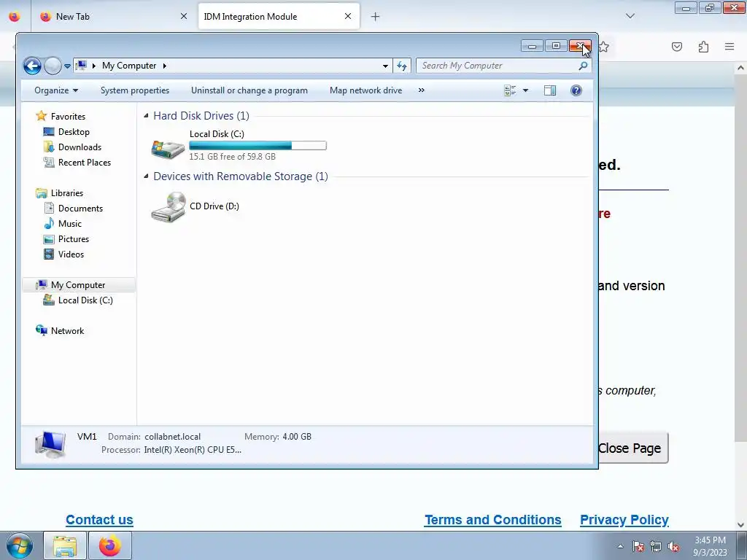Open Pictures library
The image size is (747, 560).
click(x=74, y=239)
